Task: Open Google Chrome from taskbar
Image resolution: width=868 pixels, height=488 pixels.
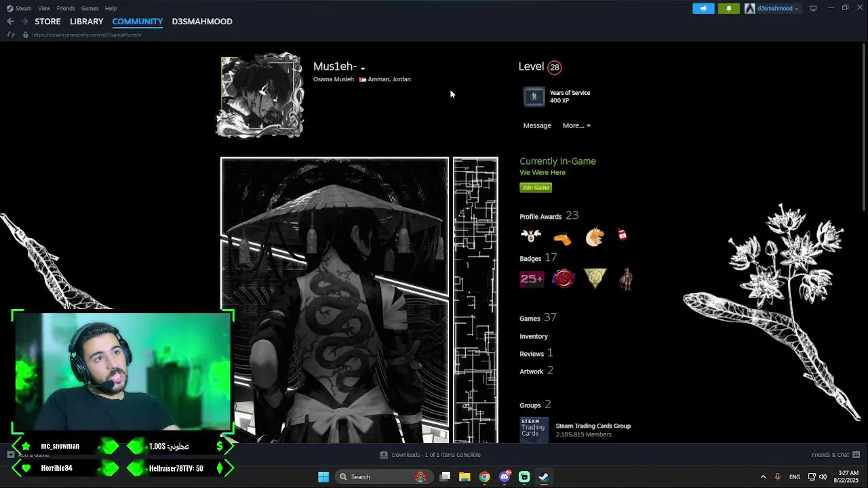Action: click(x=484, y=476)
